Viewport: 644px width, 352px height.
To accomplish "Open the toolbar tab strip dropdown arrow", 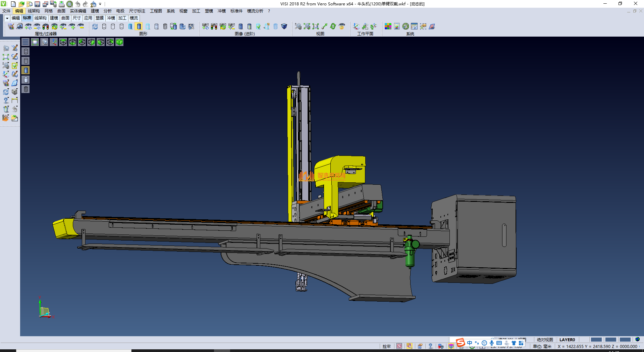I will coord(7,18).
